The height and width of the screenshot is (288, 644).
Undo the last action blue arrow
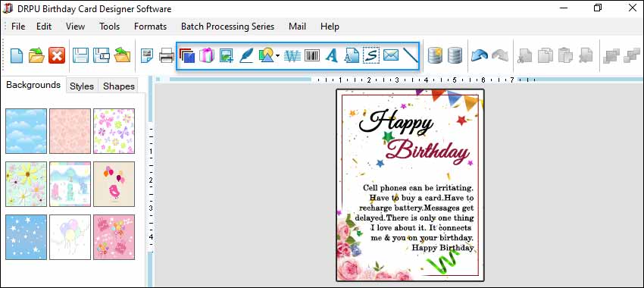(x=480, y=55)
